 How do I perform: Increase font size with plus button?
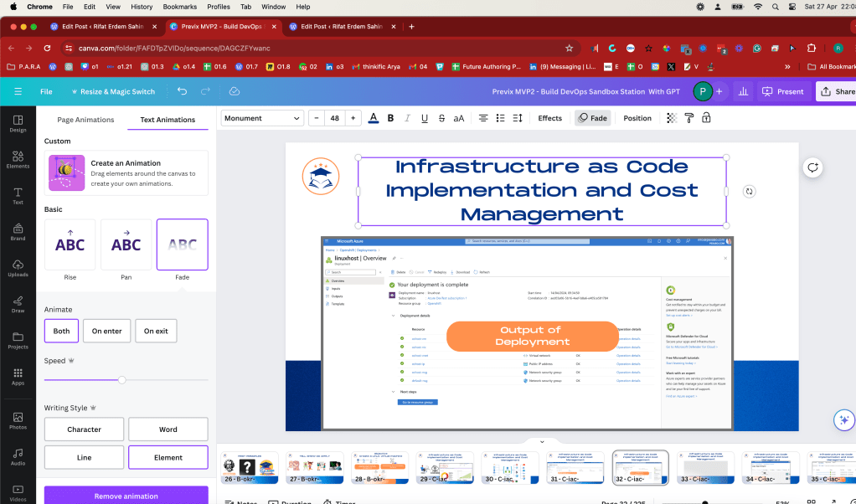[x=353, y=118]
